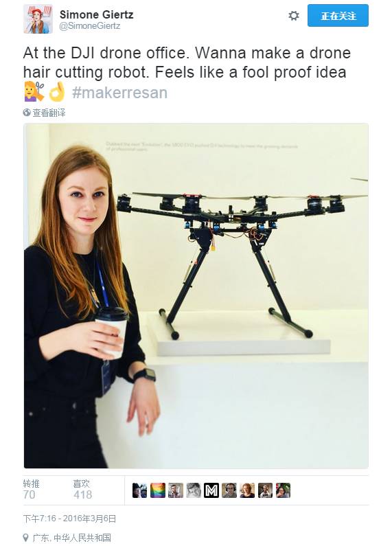Click the location pin icon
This screenshot has width=392, height=546.
pos(26,538)
